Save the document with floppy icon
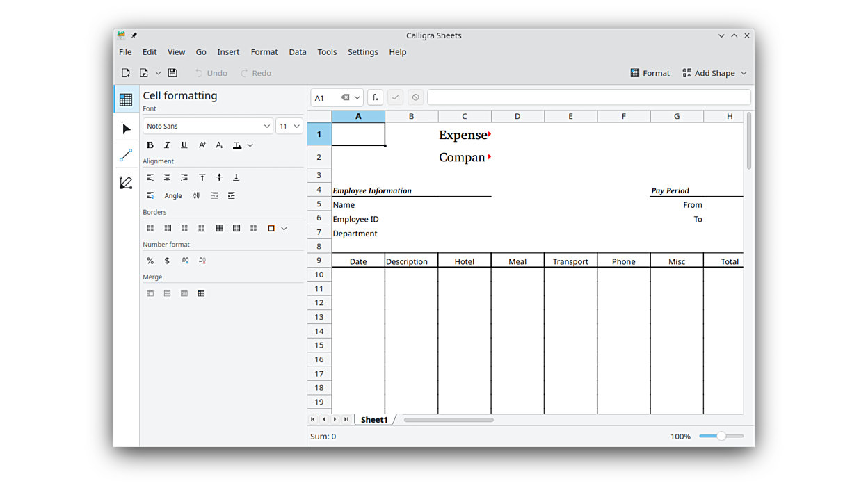Image resolution: width=868 pixels, height=488 pixels. pos(172,73)
